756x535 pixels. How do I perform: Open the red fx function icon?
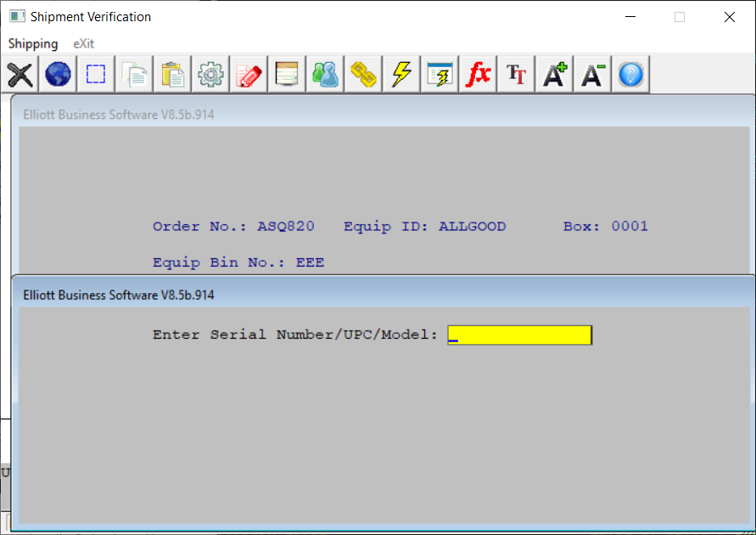[479, 74]
